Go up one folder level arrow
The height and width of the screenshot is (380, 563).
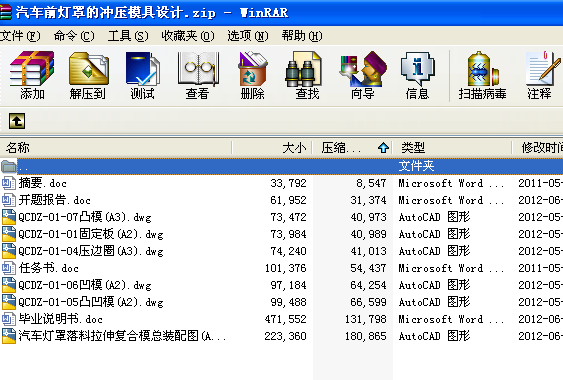(x=17, y=121)
